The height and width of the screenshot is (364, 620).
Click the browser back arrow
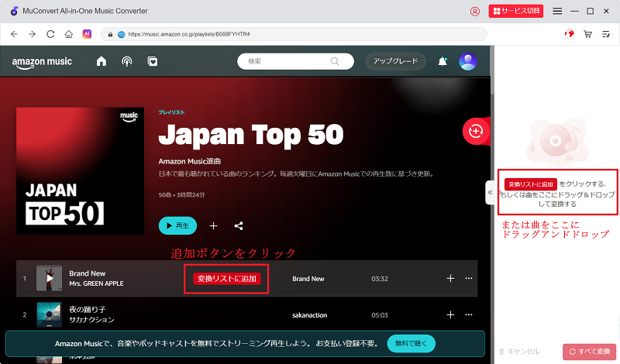[14, 34]
